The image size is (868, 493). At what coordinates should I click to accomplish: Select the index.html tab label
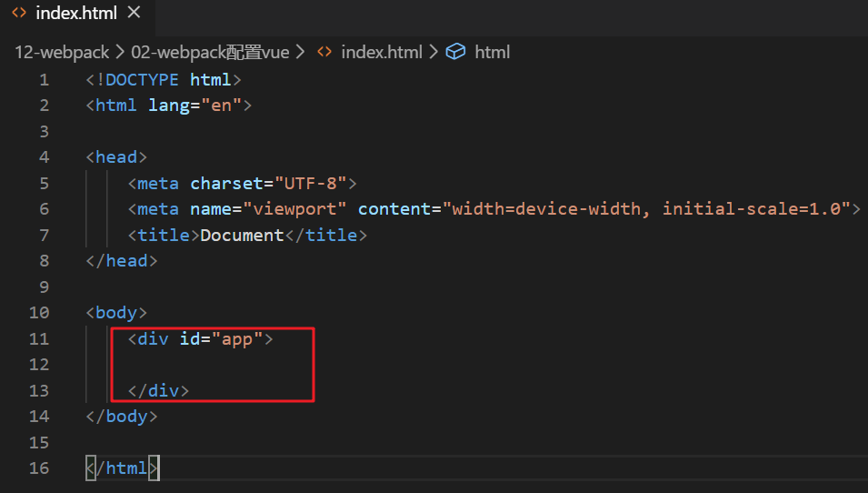pyautogui.click(x=76, y=15)
